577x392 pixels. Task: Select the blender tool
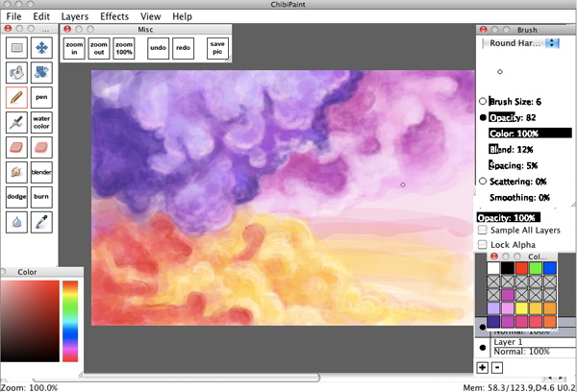[41, 172]
